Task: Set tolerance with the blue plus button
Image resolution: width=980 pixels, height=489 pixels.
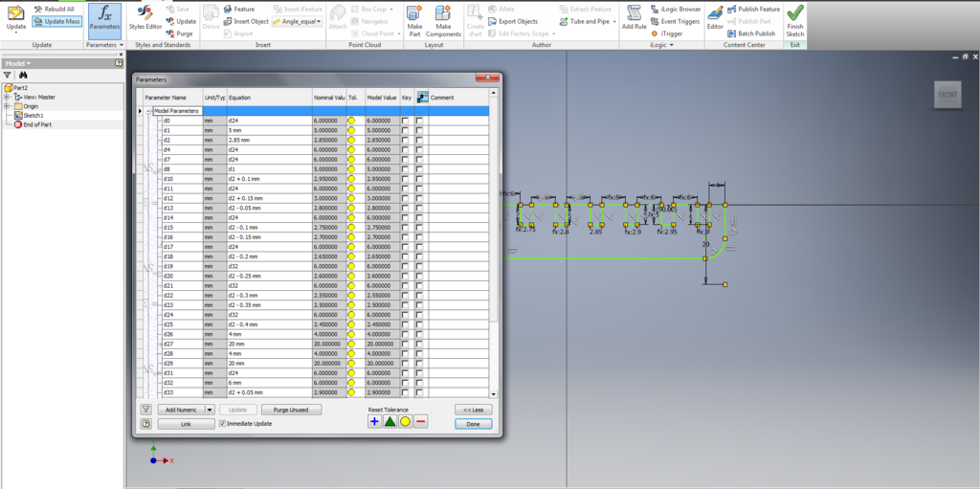Action: click(x=374, y=421)
